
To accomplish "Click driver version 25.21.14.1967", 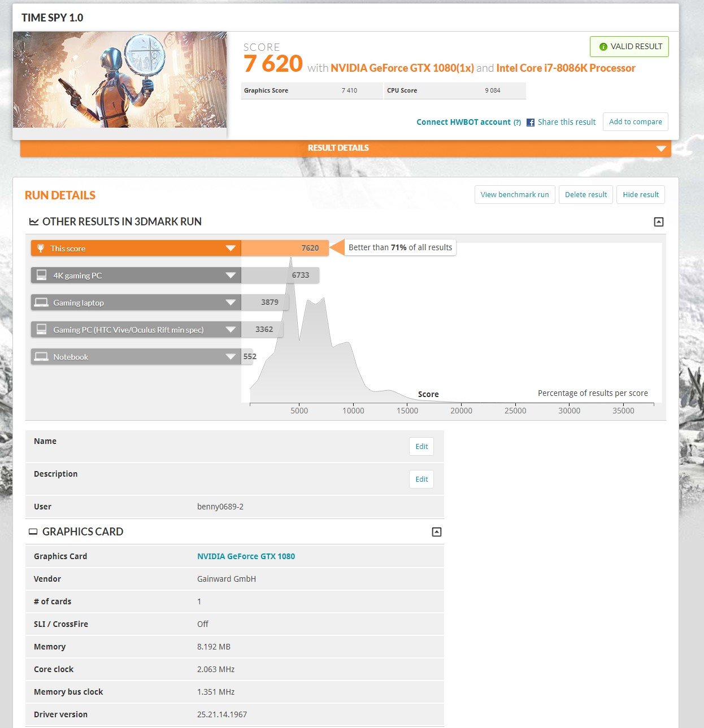I will click(x=222, y=715).
